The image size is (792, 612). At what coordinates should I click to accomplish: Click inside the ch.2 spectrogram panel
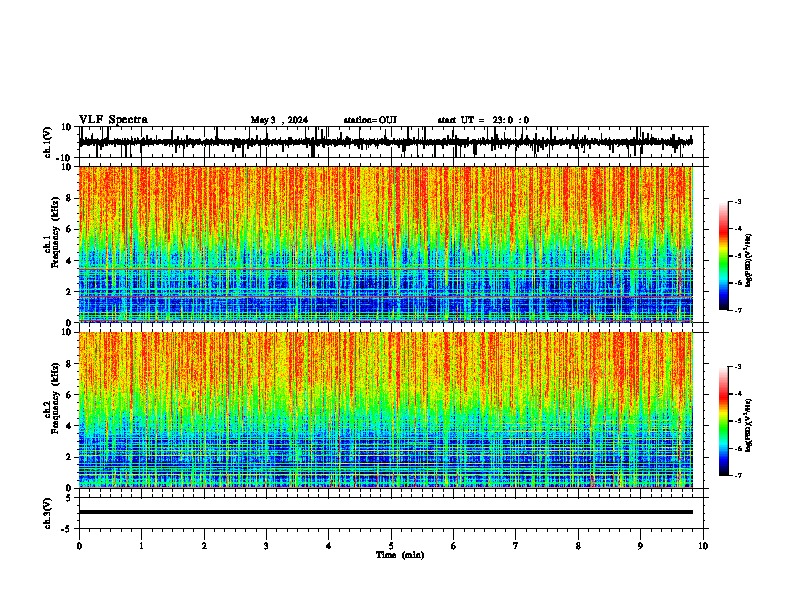385,410
